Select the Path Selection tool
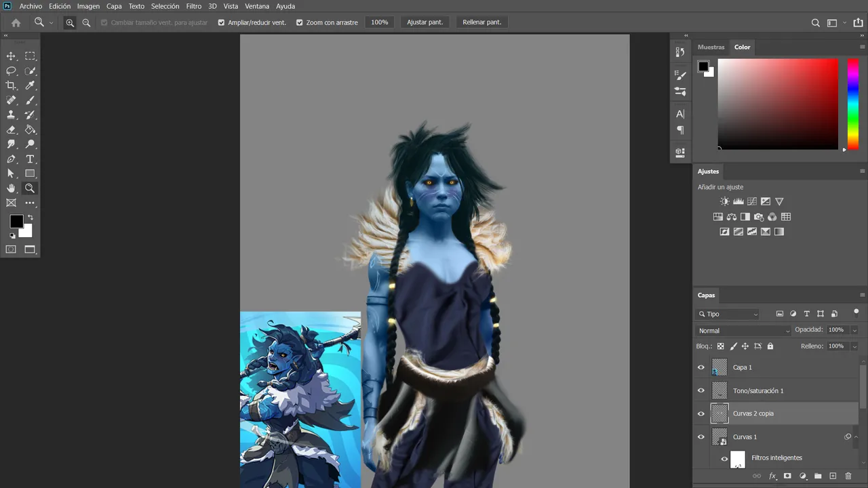 [11, 174]
